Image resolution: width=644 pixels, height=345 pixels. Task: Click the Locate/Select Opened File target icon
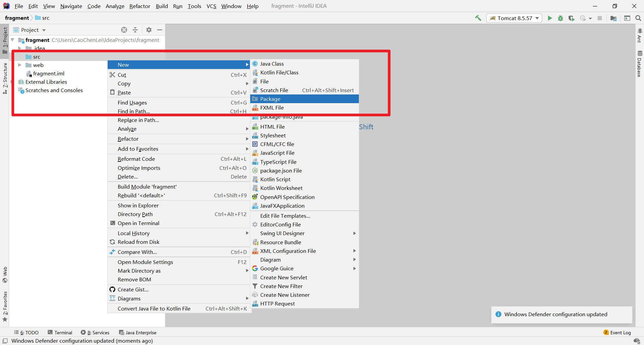[x=124, y=30]
